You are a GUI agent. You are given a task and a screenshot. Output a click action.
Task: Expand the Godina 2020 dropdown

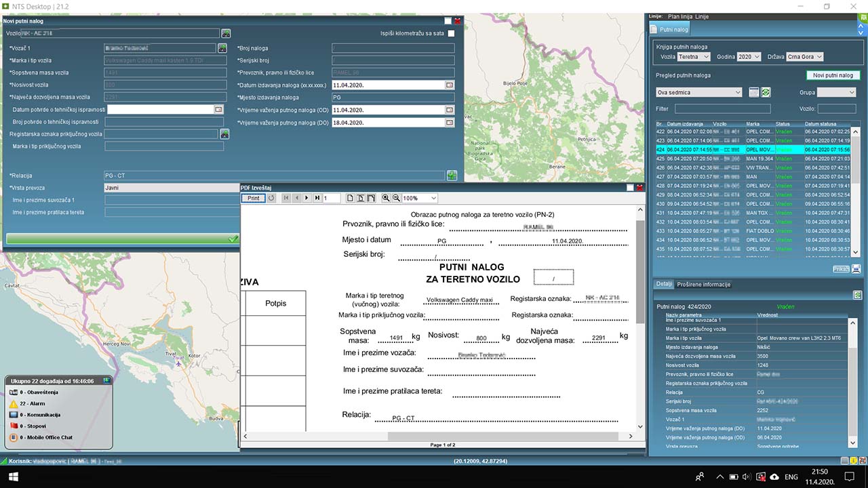tap(749, 57)
